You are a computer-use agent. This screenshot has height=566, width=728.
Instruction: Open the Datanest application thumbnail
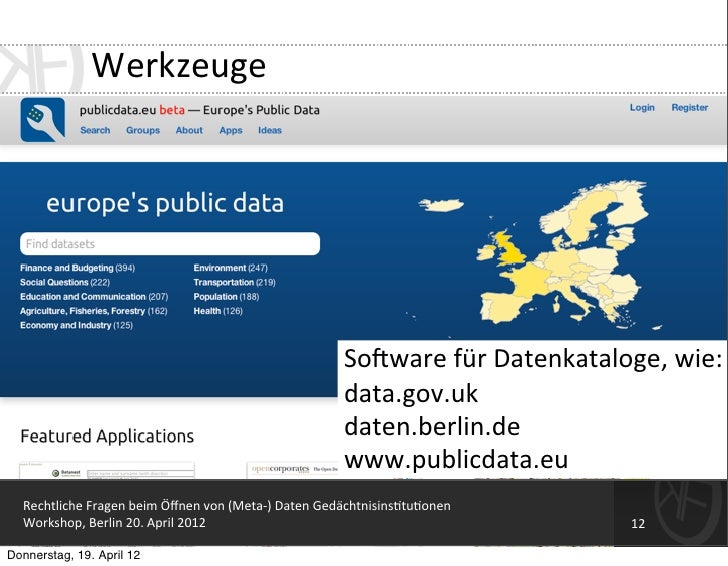[107, 470]
